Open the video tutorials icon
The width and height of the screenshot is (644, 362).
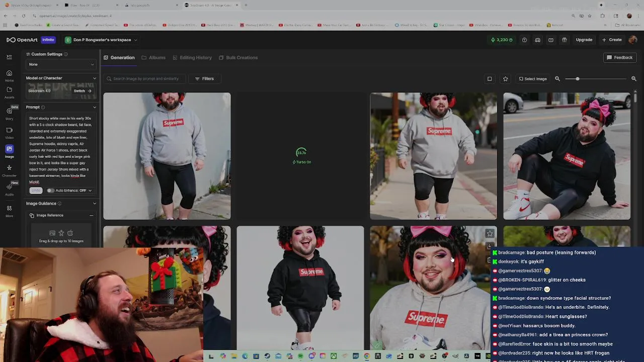coord(551,40)
